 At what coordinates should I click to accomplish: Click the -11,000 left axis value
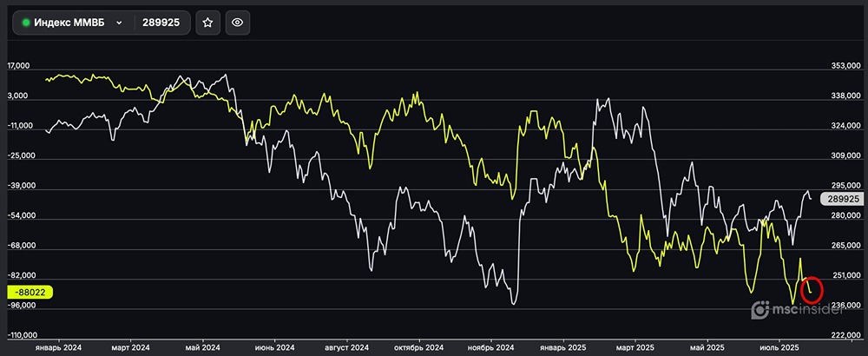(x=21, y=126)
